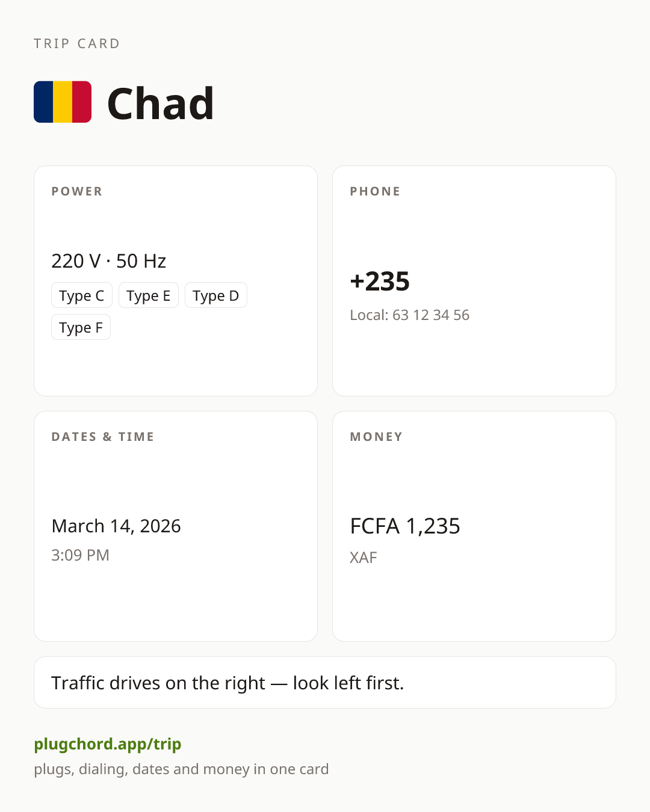Viewport: 650px width, 812px height.
Task: Click the 220 V · 50 Hz text
Action: pos(109,261)
